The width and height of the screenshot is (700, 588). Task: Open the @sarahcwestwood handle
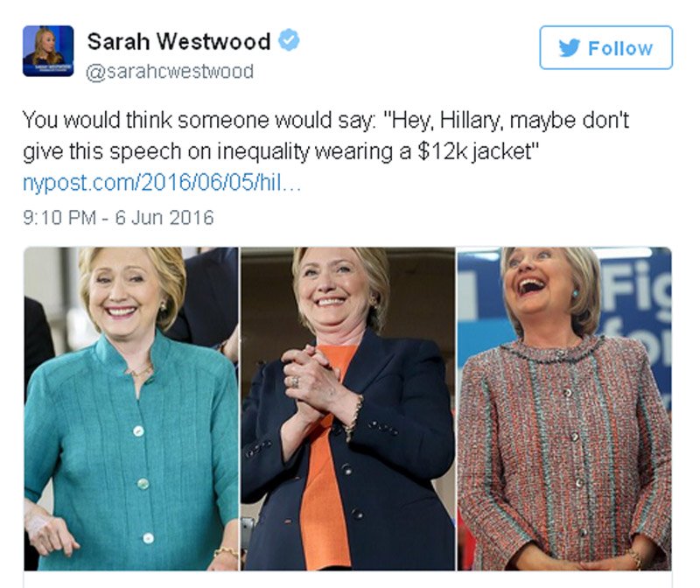[x=170, y=72]
